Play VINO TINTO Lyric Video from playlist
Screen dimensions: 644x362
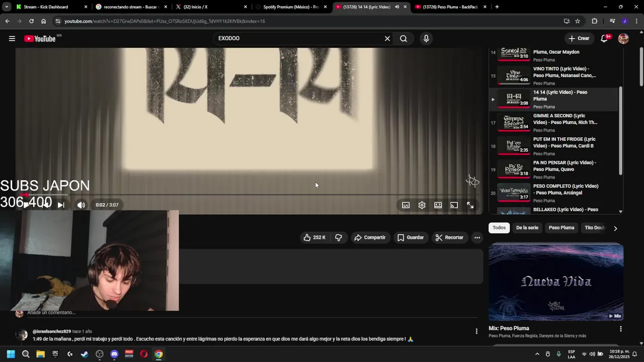(x=553, y=75)
